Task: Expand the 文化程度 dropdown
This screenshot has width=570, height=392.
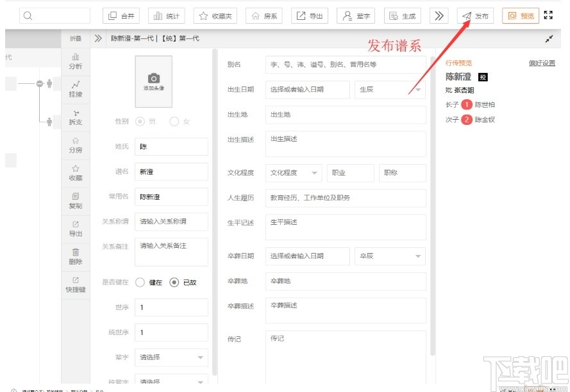Action: (294, 173)
